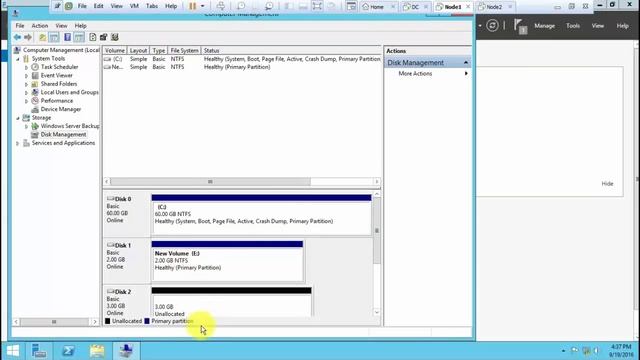
Task: Collapse Disk Management section in Actions pane
Action: click(x=466, y=62)
